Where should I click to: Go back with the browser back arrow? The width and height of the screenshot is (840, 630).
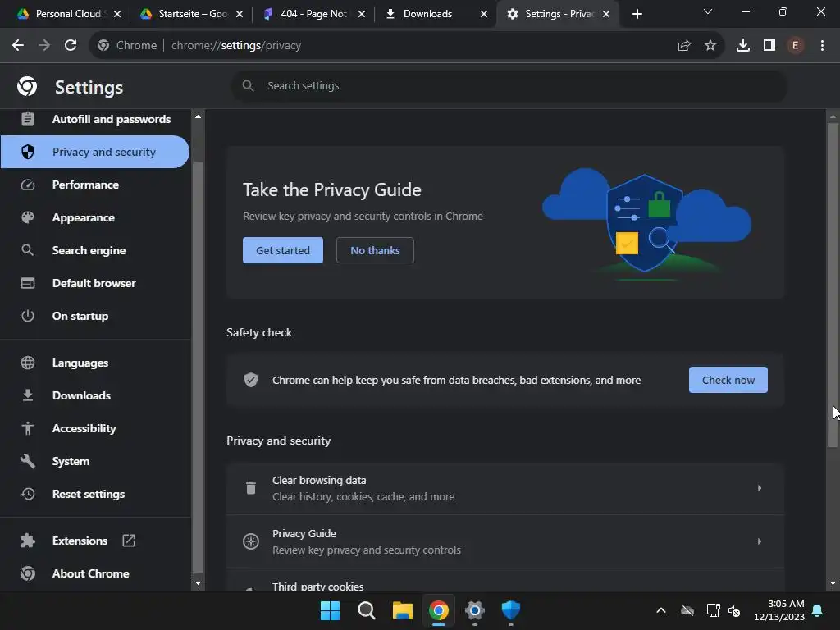coord(18,46)
